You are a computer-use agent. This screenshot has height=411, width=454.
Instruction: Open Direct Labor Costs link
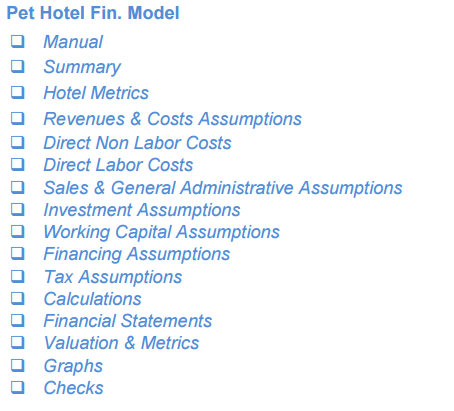118,165
